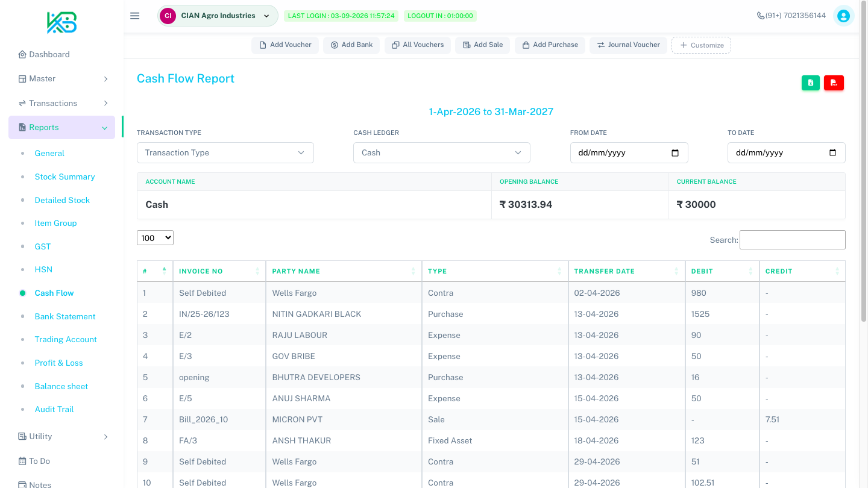Click the Add Sale button
The image size is (868, 488).
point(483,45)
